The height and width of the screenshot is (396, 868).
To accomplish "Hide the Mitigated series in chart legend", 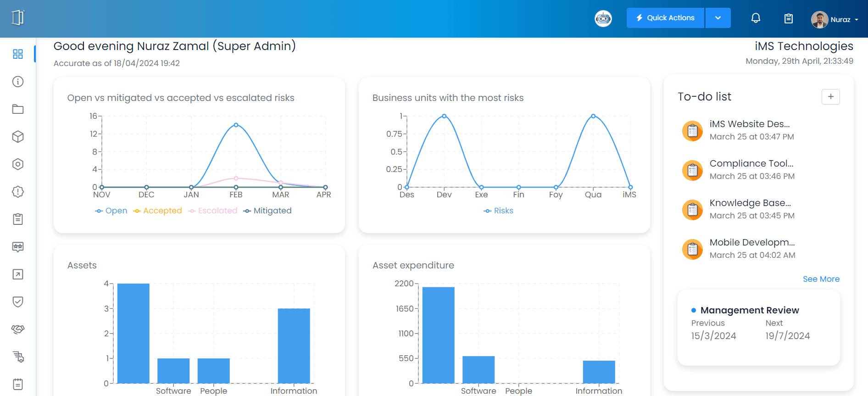I will (x=267, y=211).
